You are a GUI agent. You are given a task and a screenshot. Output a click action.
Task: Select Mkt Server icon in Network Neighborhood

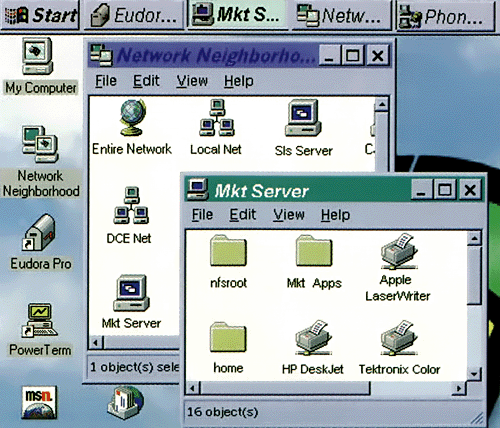131,293
